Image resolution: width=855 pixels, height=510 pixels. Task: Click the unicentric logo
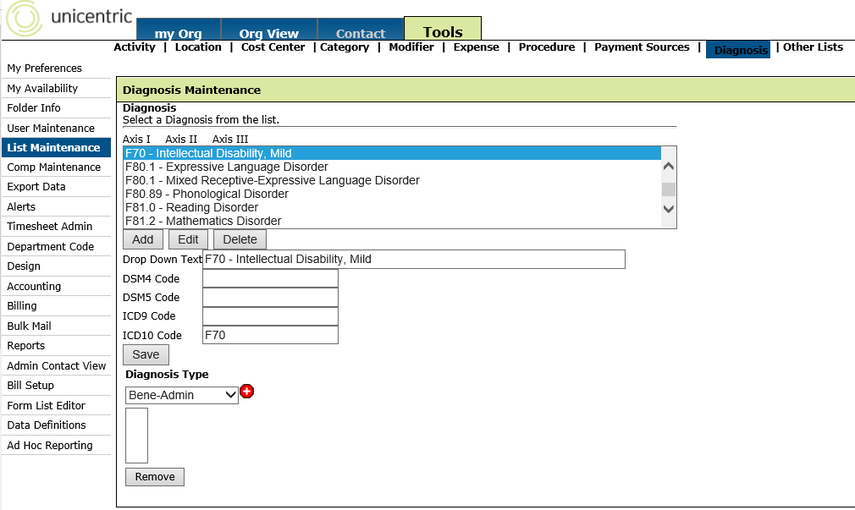coord(69,17)
